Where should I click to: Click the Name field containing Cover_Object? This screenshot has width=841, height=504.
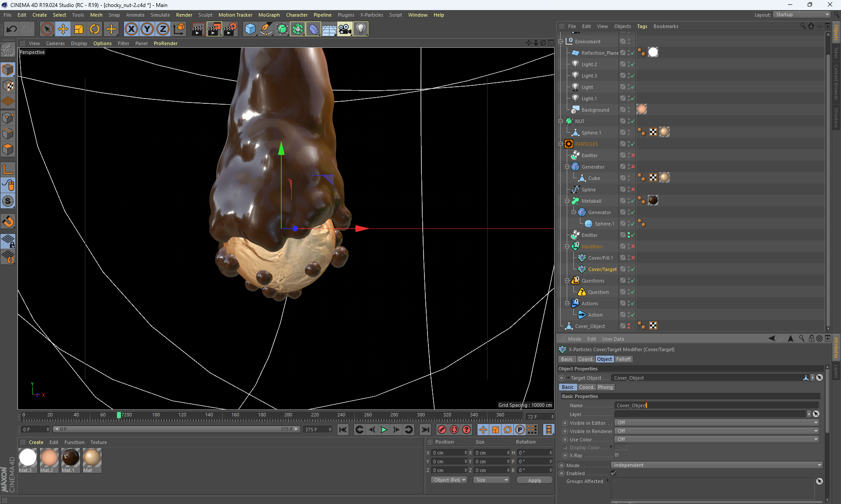[716, 405]
